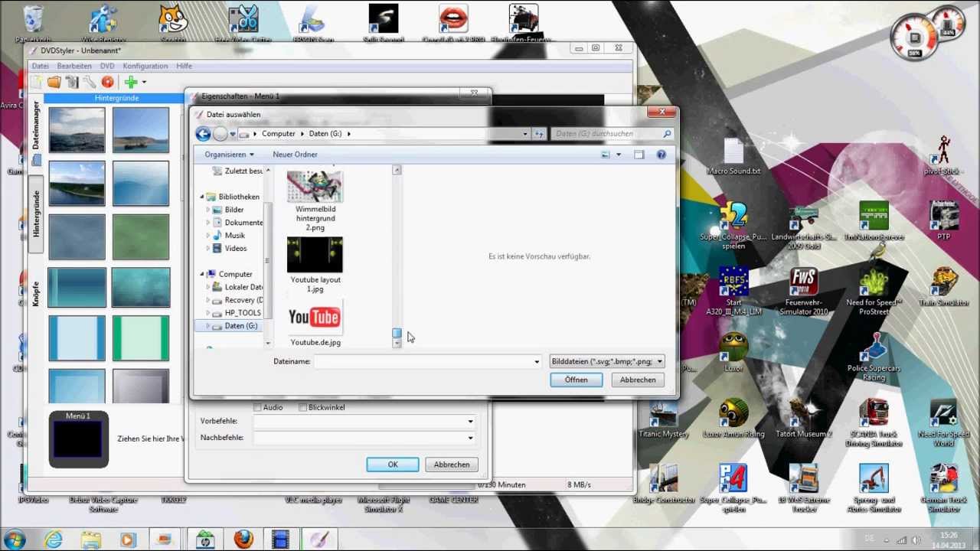Click the green plus Add icon in DVDStyler
The width and height of the screenshot is (980, 551).
[131, 82]
